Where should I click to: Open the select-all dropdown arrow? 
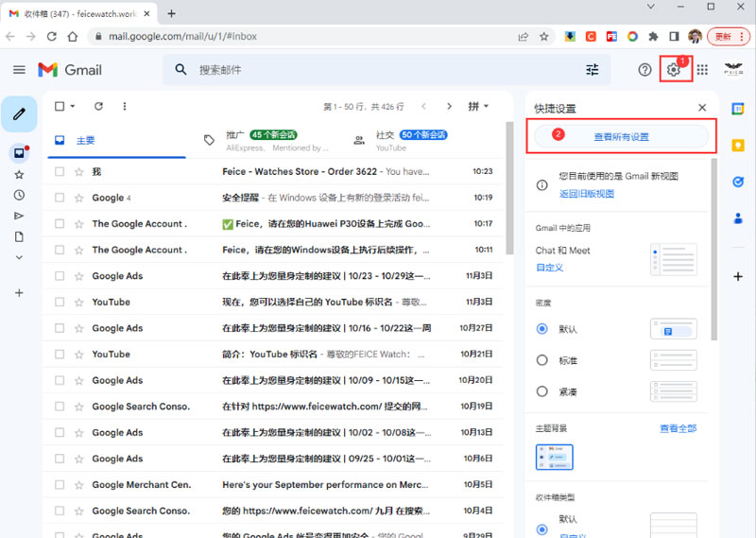(x=73, y=106)
